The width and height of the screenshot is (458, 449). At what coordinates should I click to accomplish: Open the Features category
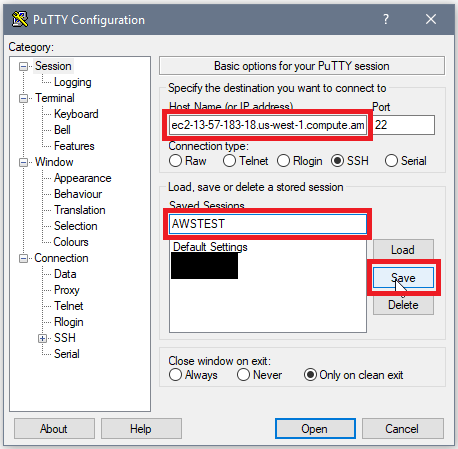point(74,146)
